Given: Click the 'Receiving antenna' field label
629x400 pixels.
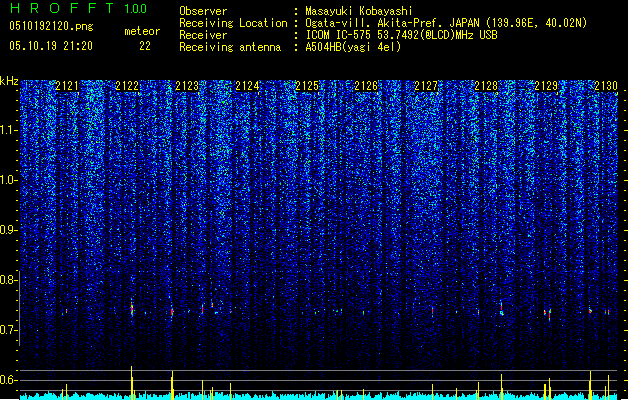Looking at the screenshot, I should pyautogui.click(x=230, y=47).
